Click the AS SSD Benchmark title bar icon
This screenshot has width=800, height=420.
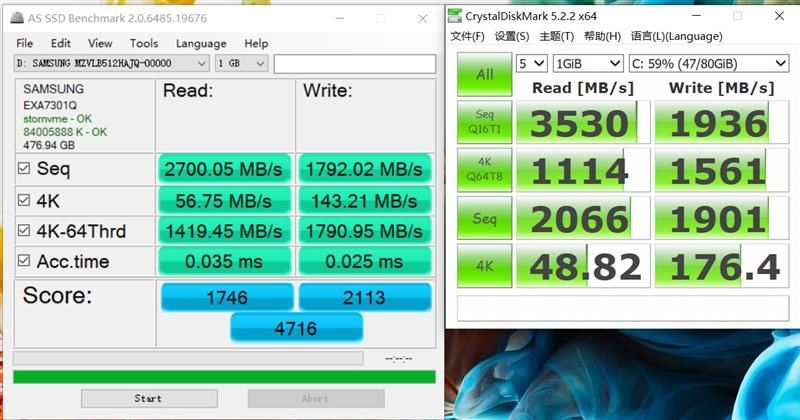(17, 18)
